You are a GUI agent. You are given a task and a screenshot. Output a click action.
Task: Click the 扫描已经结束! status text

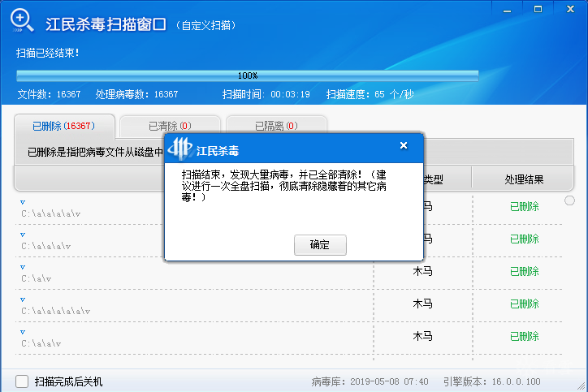click(47, 53)
